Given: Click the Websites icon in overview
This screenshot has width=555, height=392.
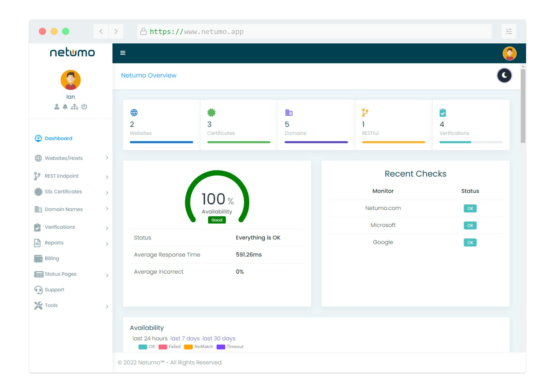Looking at the screenshot, I should pyautogui.click(x=134, y=112).
